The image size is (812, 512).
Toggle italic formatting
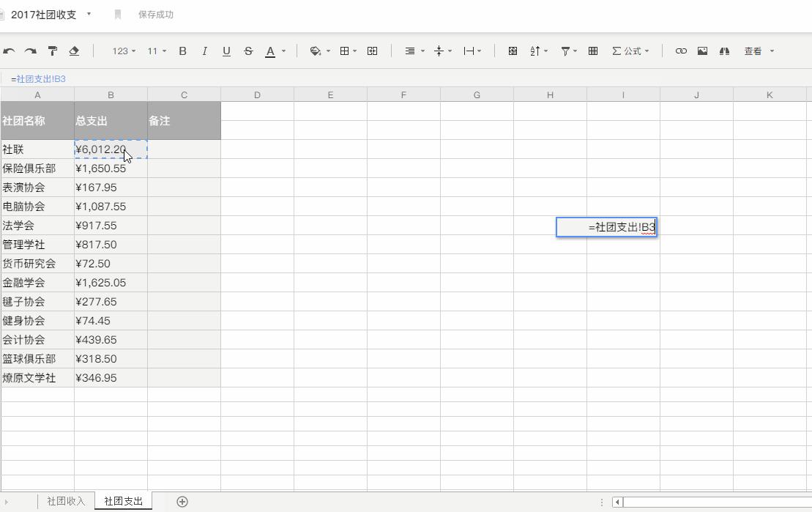pyautogui.click(x=204, y=51)
